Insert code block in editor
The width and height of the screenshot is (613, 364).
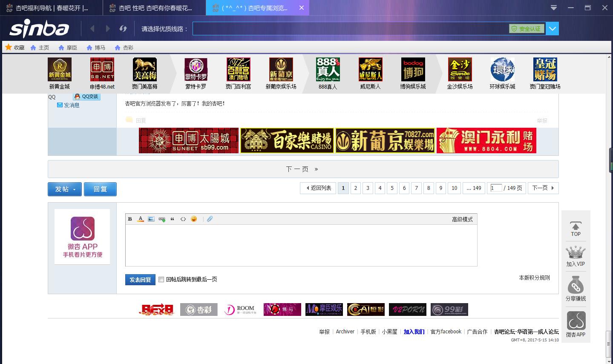(183, 219)
